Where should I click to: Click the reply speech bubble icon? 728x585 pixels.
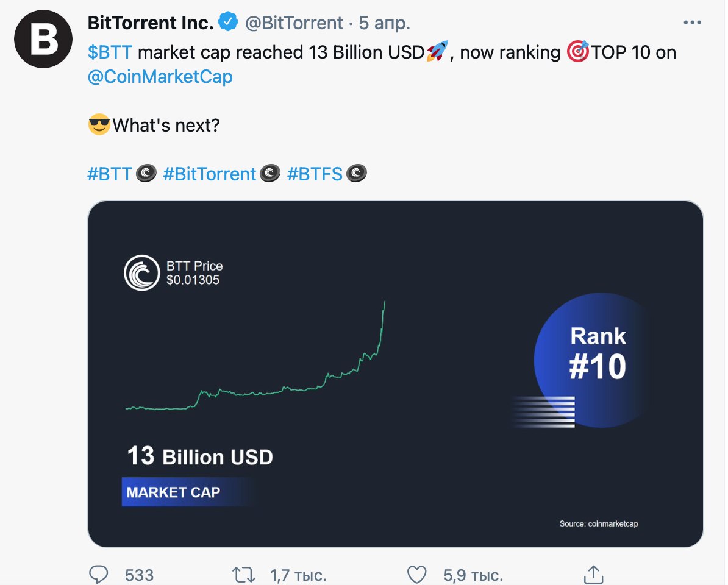click(99, 574)
